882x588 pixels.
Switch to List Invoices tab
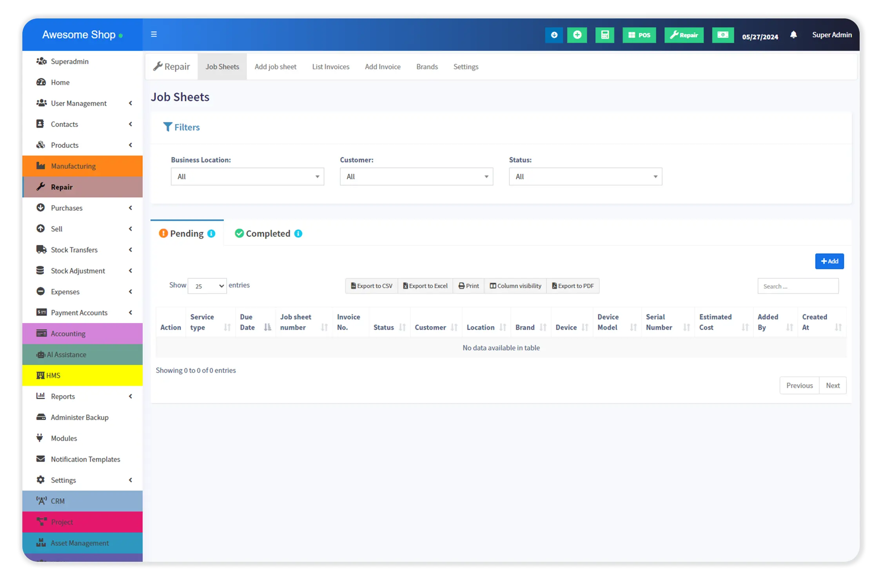331,66
